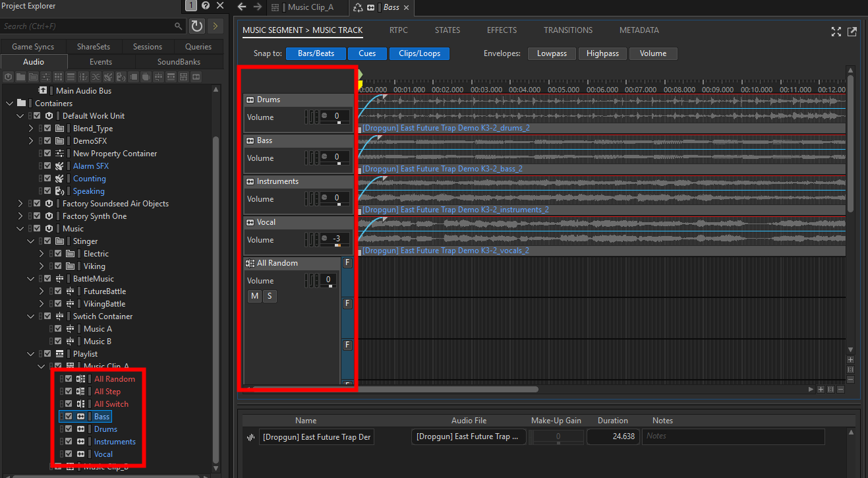Viewport: 868px width, 478px height.
Task: Click the waveform icon in clip list row
Action: point(250,437)
